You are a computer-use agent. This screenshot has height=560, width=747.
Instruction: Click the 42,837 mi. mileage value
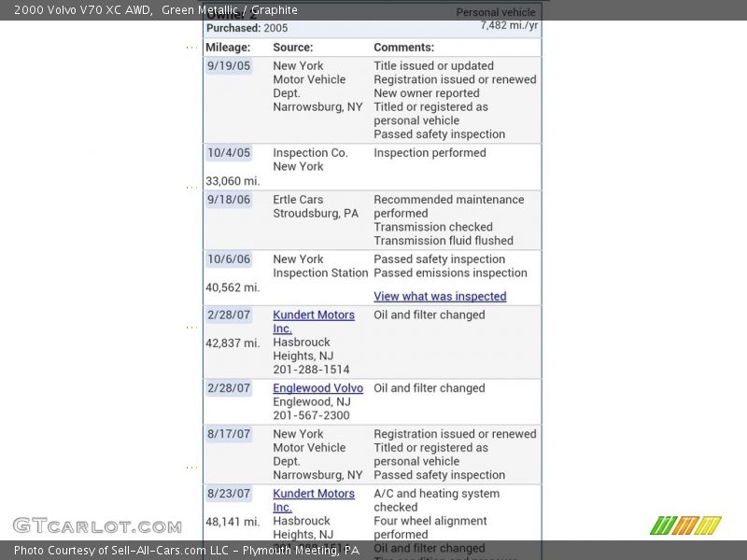pos(233,343)
